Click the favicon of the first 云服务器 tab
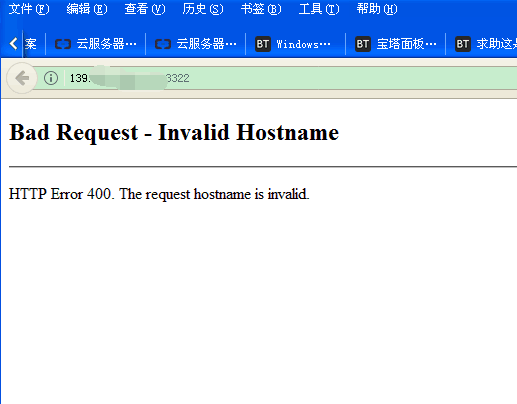Screen dimensions: 517x404 coord(63,44)
